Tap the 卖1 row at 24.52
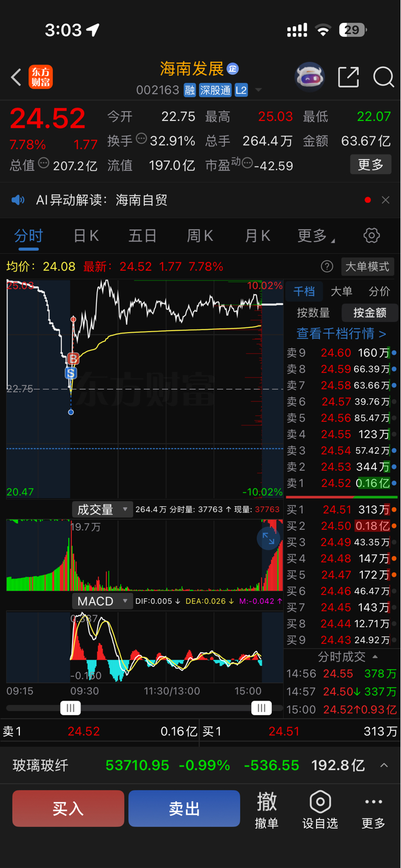 tap(342, 483)
